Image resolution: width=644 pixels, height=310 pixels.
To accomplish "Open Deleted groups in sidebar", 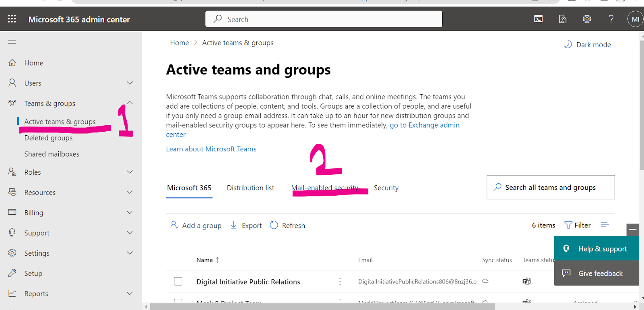I will coord(48,138).
